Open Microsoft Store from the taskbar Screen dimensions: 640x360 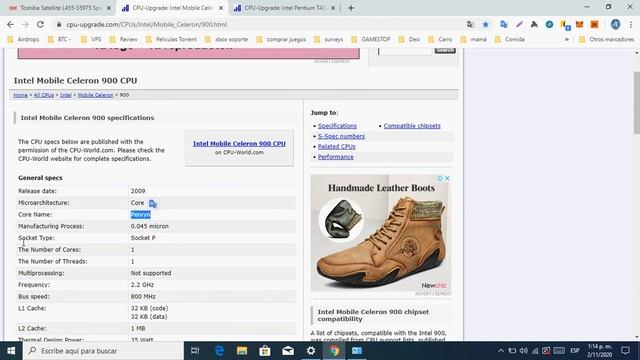click(x=265, y=351)
